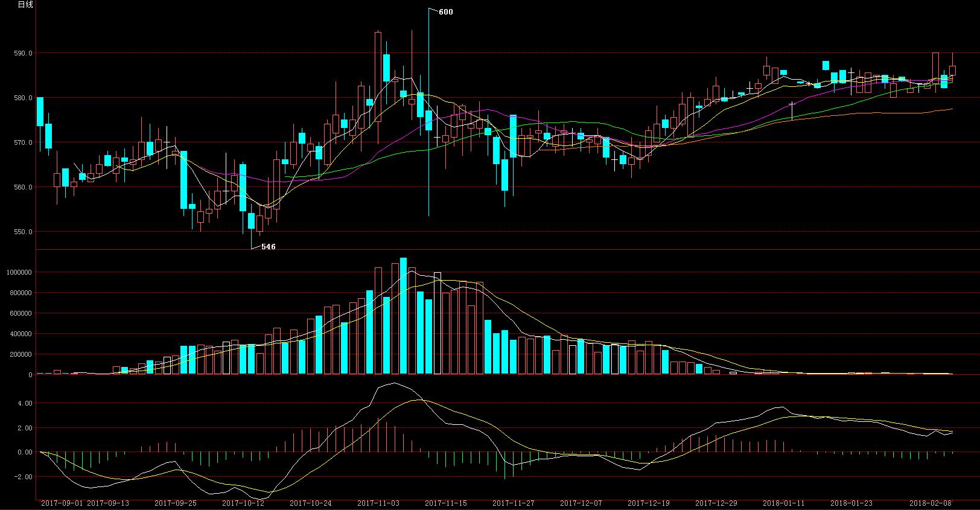Select the 2017-10-24 date on time axis
980x510 pixels.
pyautogui.click(x=311, y=503)
